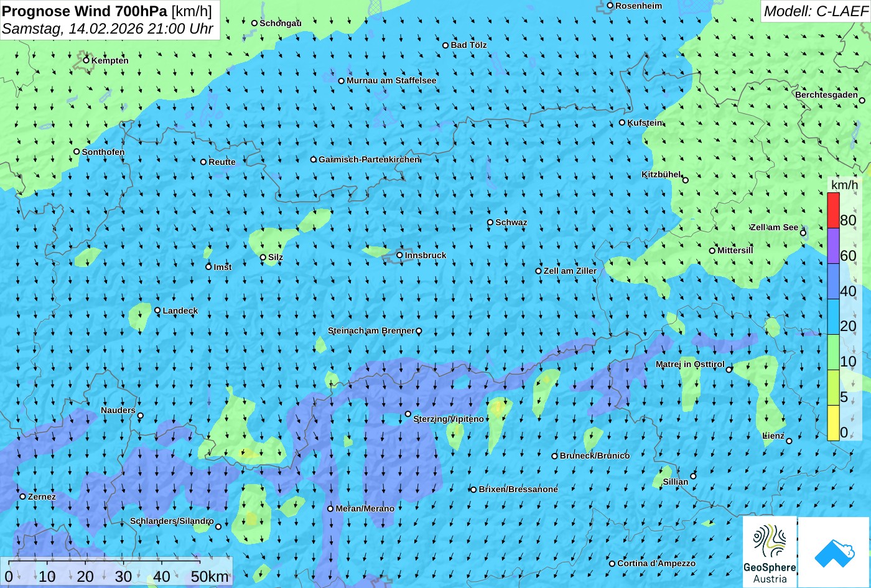The image size is (871, 588).
Task: Click the Steinach am Brenner marker
Action: (419, 331)
